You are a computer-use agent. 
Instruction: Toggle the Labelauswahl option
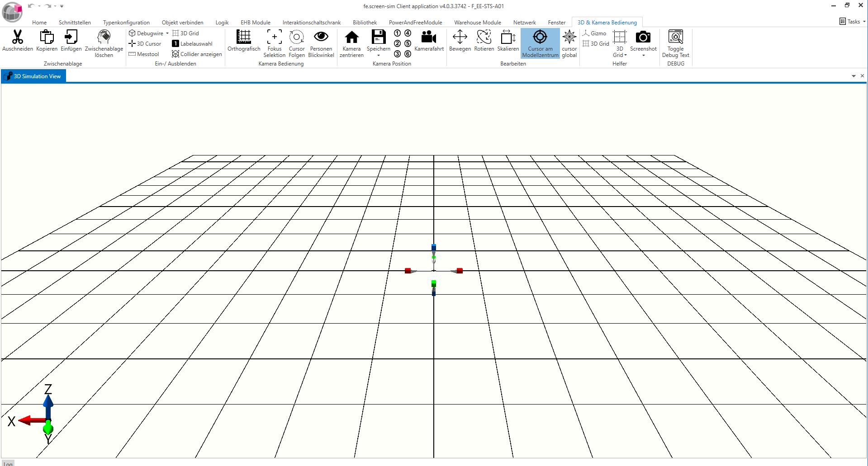pos(192,43)
